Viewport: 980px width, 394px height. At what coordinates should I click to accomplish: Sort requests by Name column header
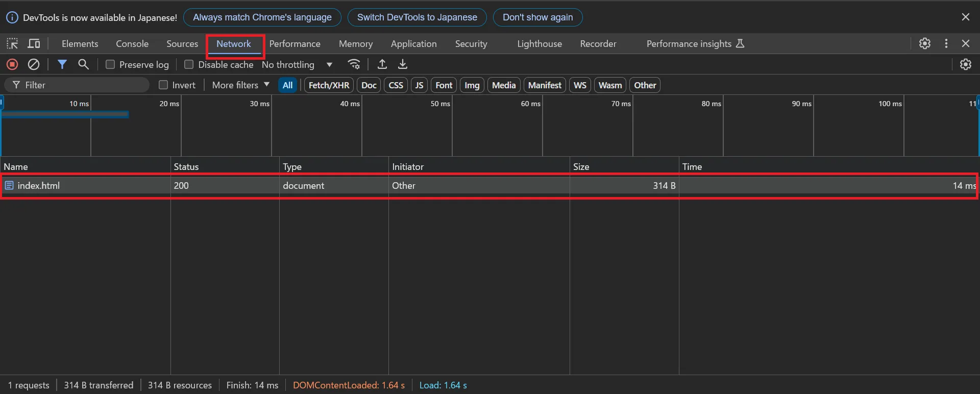[x=85, y=167]
